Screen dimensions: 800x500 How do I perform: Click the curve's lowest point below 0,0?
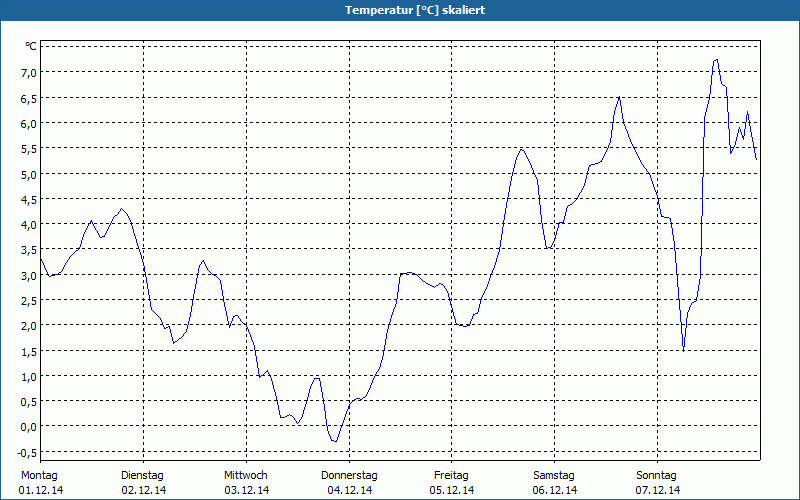tap(335, 441)
